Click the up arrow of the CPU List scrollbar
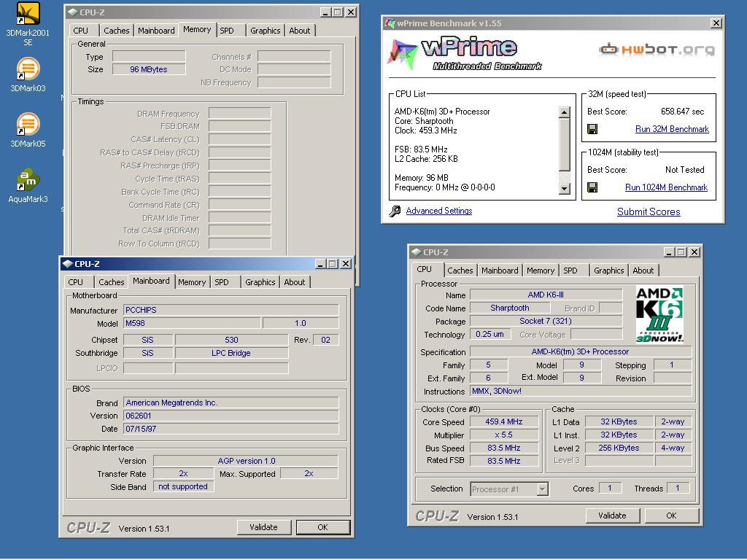 click(x=564, y=112)
